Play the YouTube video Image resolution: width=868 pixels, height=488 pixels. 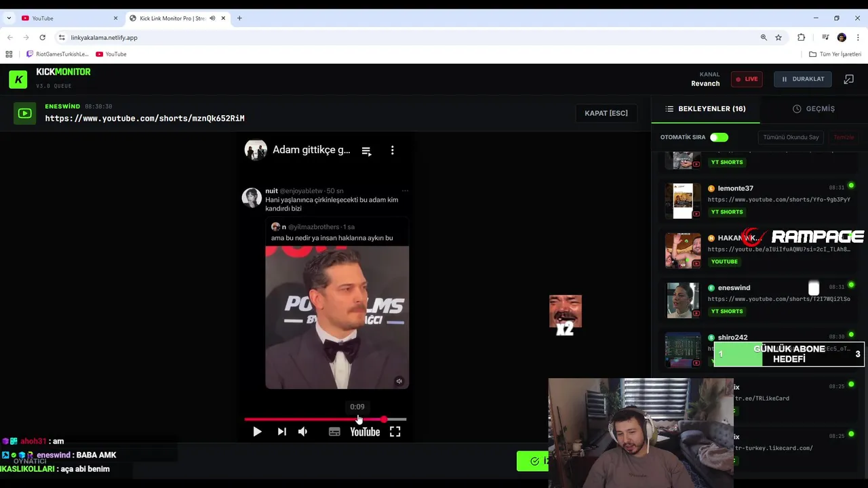pyautogui.click(x=257, y=432)
